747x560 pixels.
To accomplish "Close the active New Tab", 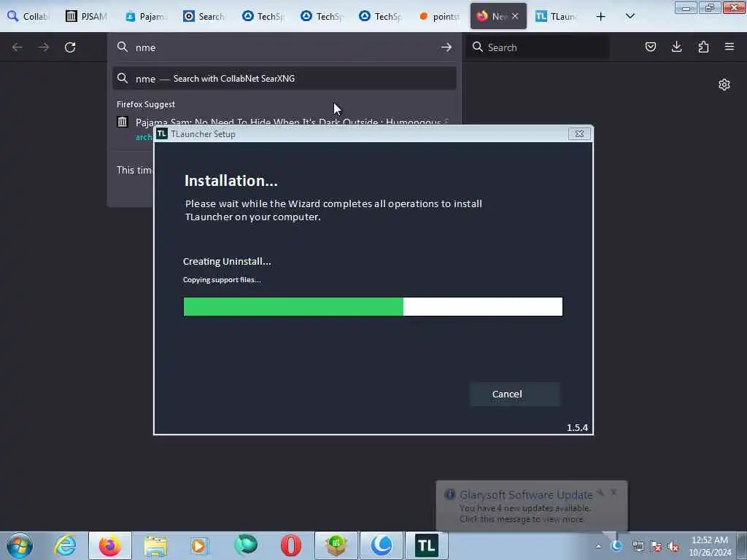I will pyautogui.click(x=515, y=16).
